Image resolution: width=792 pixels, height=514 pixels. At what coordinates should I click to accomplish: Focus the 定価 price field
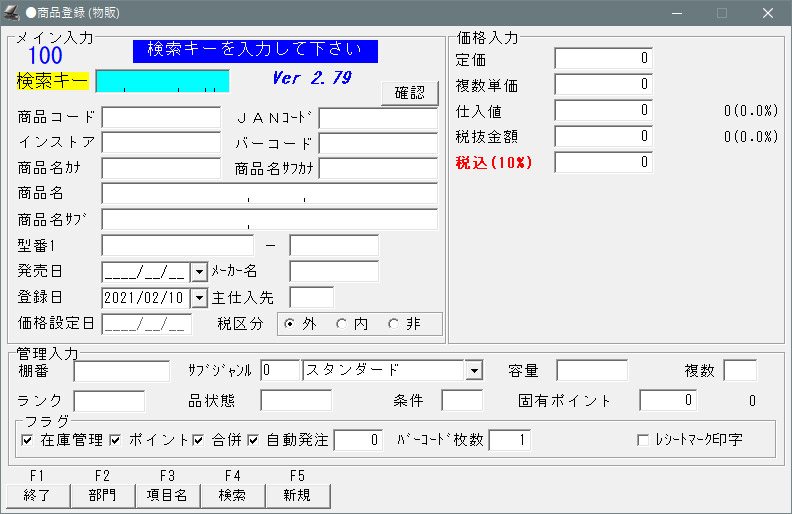tap(603, 59)
